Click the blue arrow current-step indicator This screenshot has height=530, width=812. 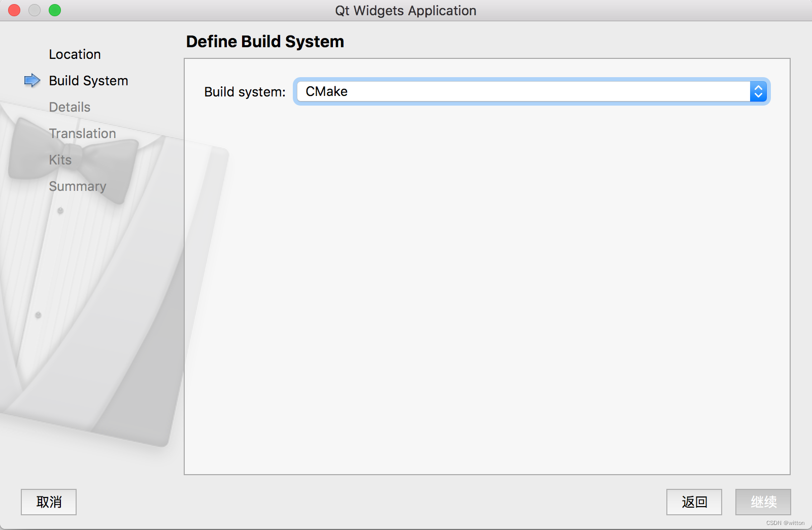pyautogui.click(x=32, y=80)
